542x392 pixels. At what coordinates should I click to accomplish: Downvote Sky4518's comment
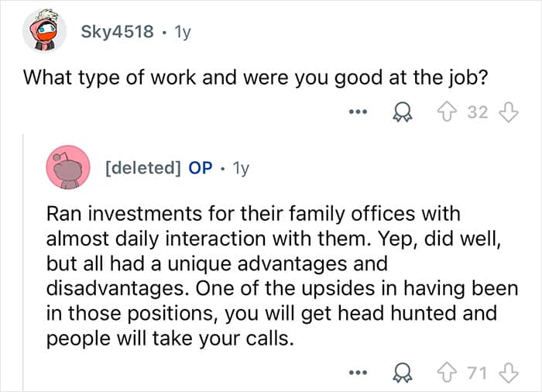point(508,112)
